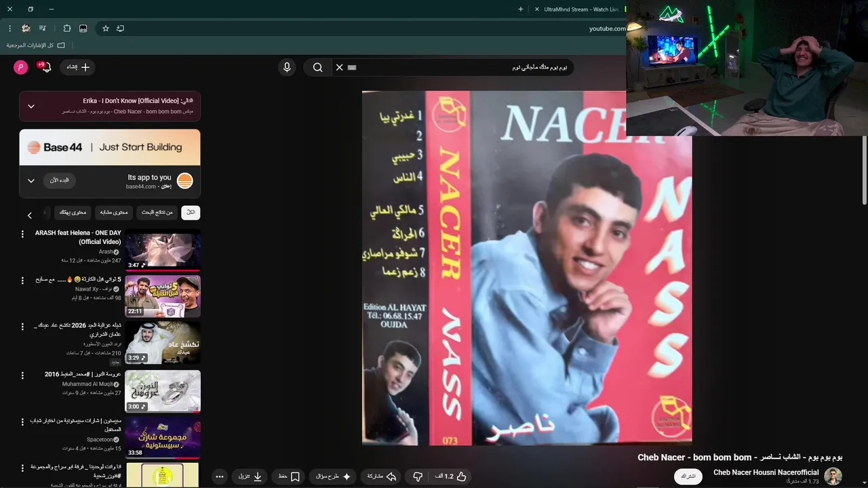Open the Base 44 Just Start Building banner
The image size is (868, 488).
[110, 147]
